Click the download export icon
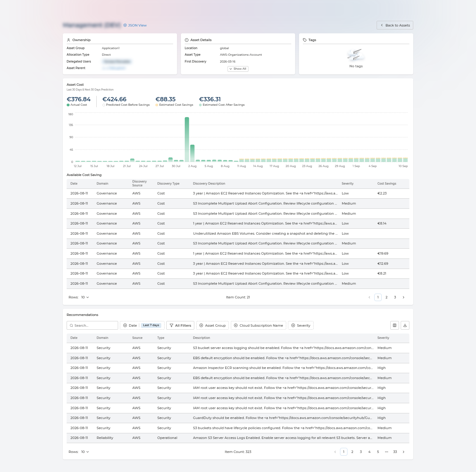476x472 pixels. click(x=405, y=325)
